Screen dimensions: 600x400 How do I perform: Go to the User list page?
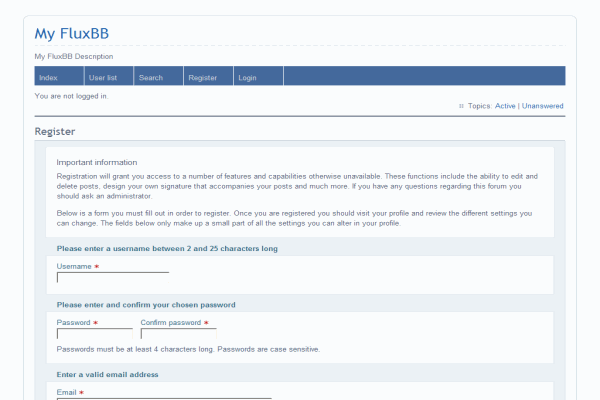103,77
